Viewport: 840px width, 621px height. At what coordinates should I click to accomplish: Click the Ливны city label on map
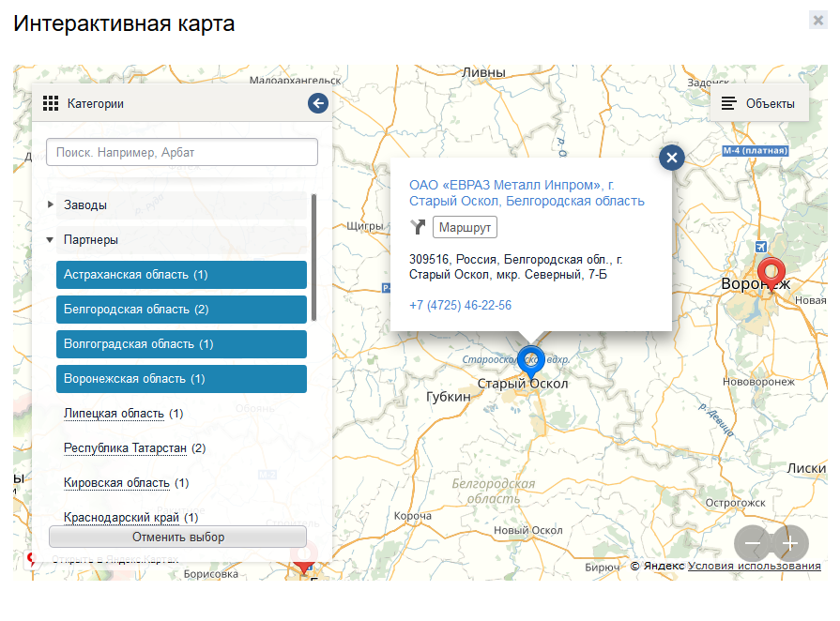pyautogui.click(x=483, y=72)
